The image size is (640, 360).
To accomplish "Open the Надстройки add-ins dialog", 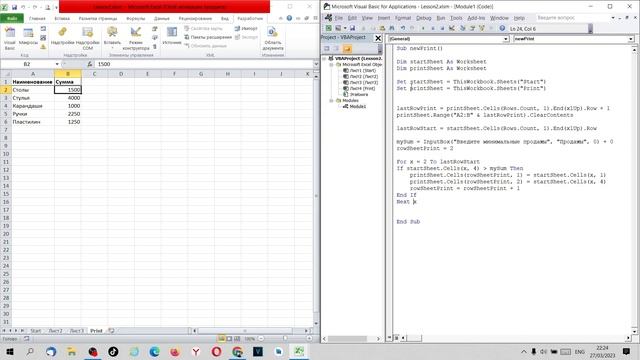I will click(62, 37).
